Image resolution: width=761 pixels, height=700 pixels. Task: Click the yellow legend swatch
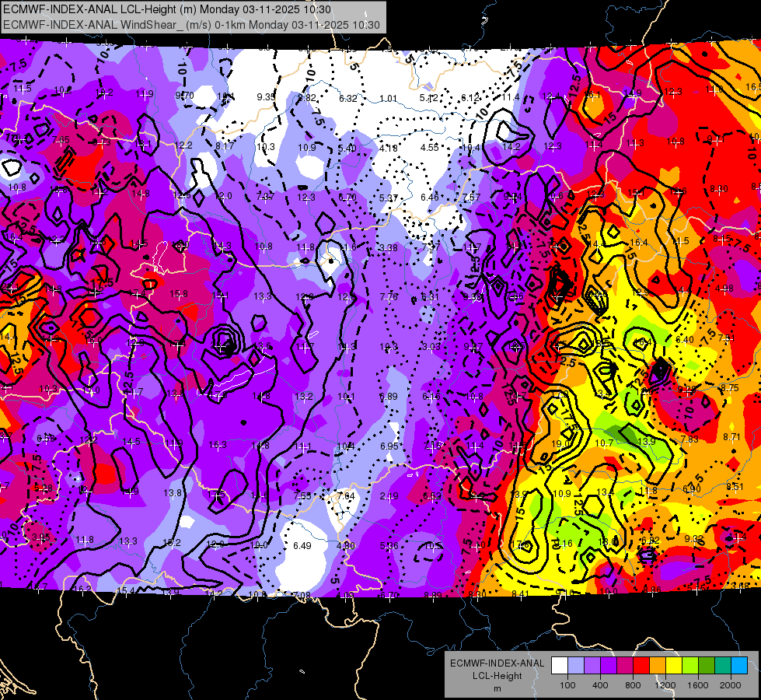674,665
